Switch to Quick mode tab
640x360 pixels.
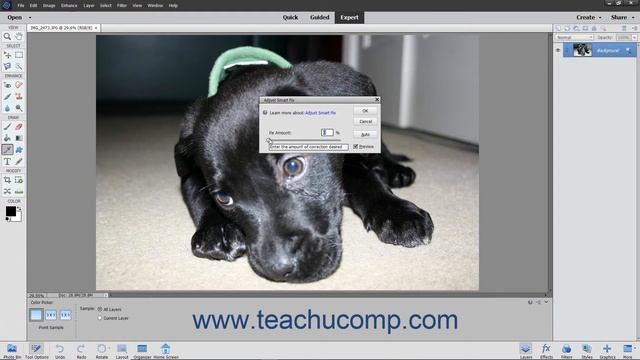coord(290,18)
